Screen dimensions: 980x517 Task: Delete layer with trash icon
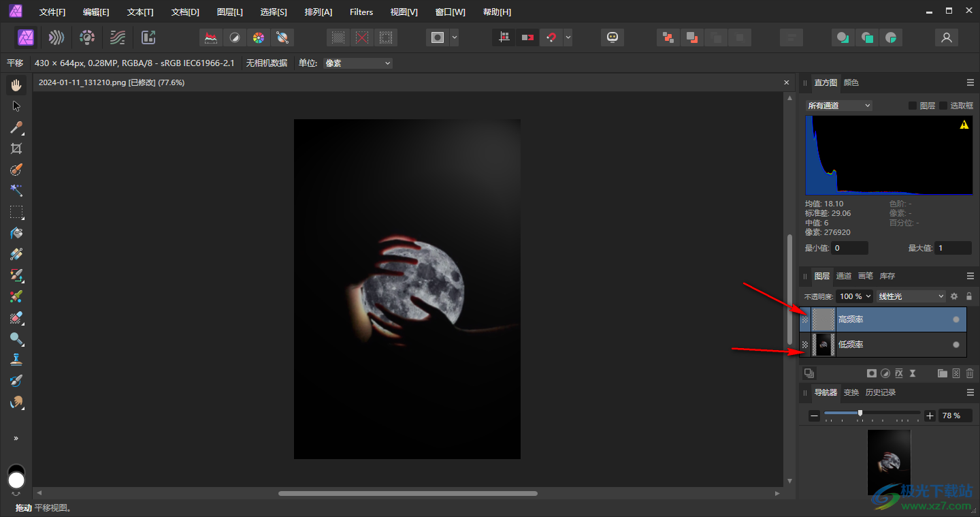pos(970,373)
